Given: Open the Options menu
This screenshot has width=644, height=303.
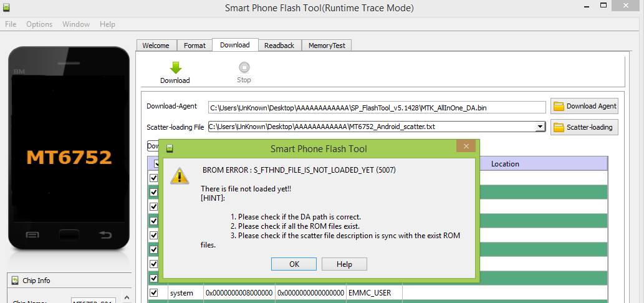Looking at the screenshot, I should 39,24.
